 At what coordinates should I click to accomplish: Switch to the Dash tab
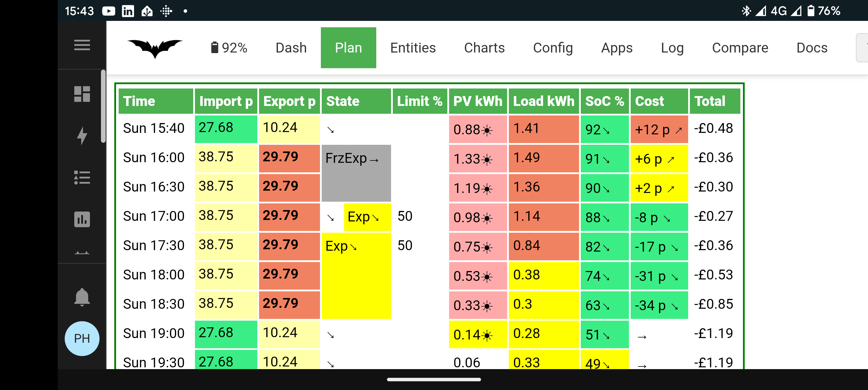pyautogui.click(x=291, y=48)
